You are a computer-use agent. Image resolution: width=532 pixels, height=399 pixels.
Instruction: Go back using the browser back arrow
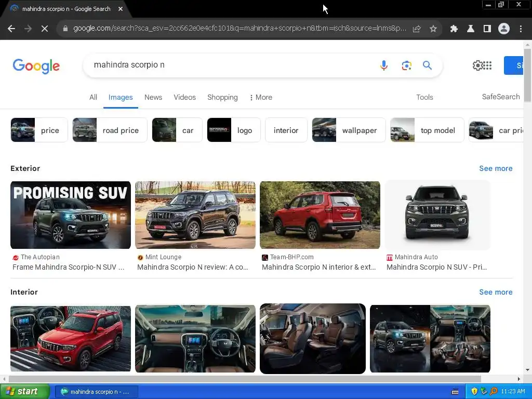[x=11, y=29]
